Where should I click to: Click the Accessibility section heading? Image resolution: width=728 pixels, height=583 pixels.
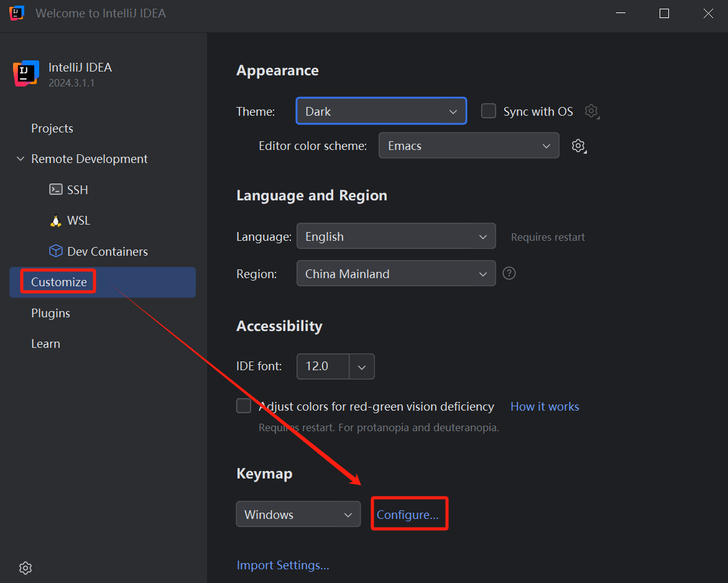click(x=280, y=325)
